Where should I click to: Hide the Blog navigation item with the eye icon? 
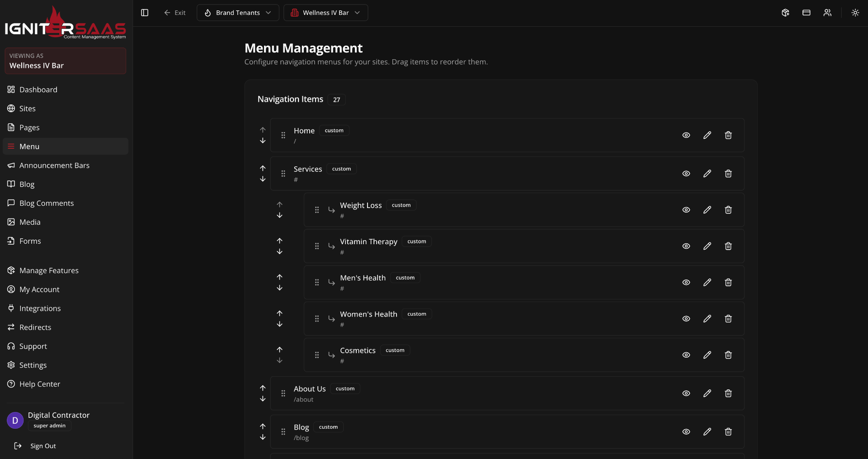point(686,431)
